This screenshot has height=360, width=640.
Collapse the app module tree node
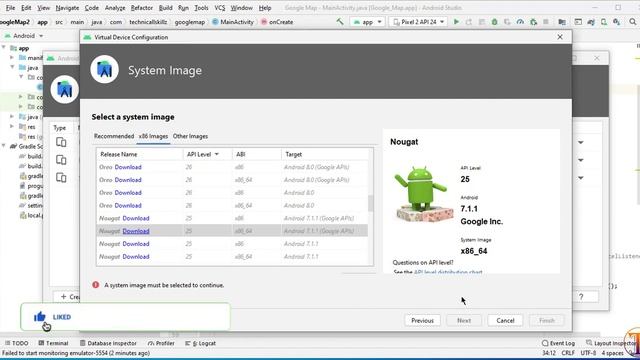[4, 48]
